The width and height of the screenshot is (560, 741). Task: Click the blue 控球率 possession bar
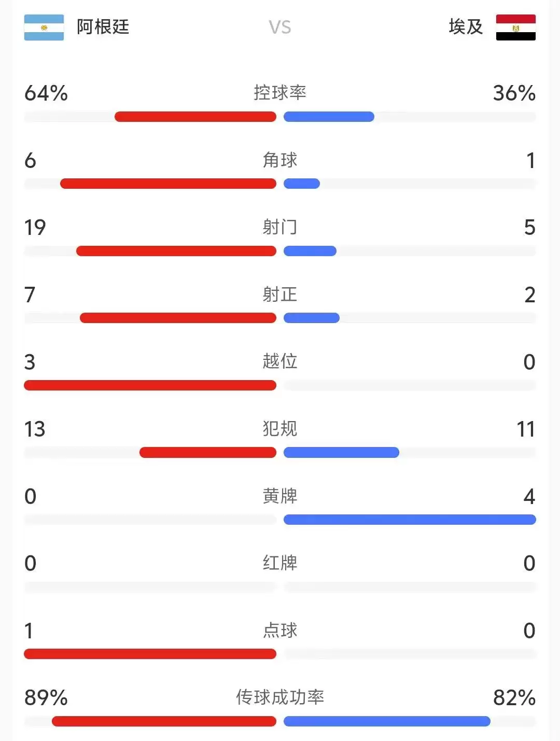point(329,117)
